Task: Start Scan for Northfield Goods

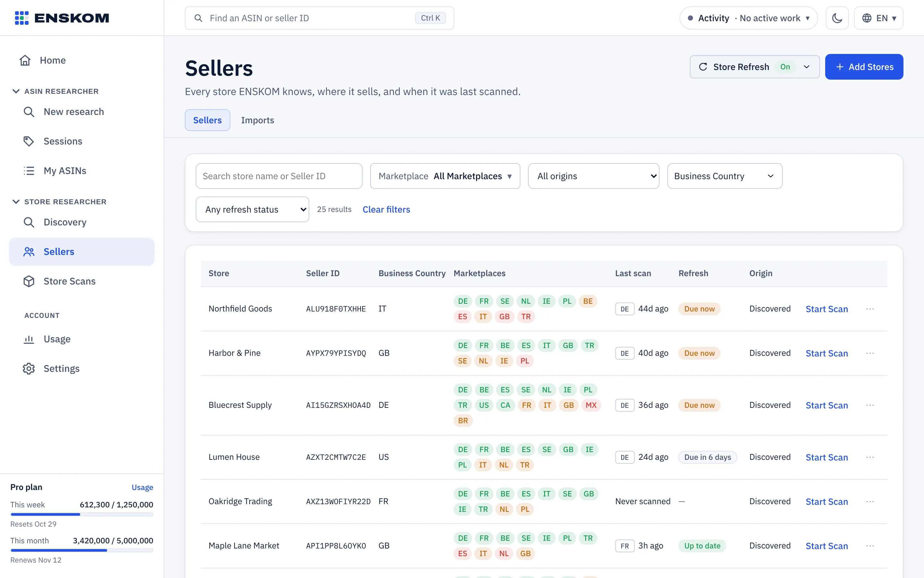Action: [827, 309]
